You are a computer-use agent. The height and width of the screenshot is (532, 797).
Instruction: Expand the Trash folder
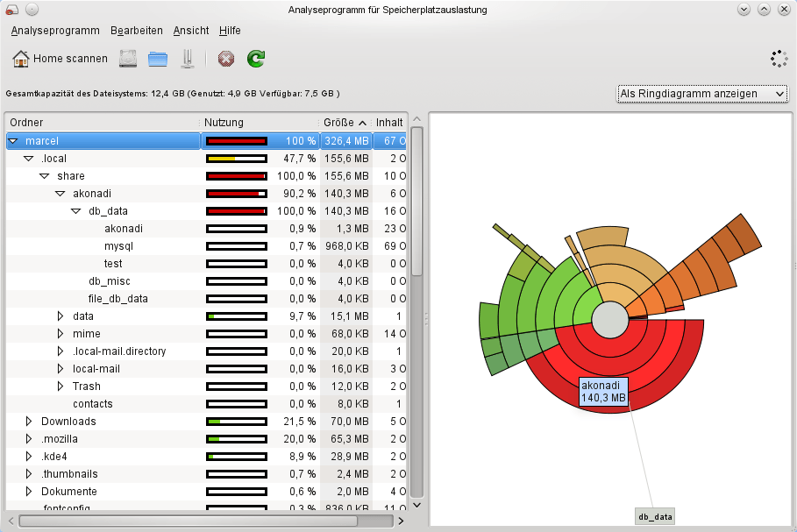pos(60,387)
